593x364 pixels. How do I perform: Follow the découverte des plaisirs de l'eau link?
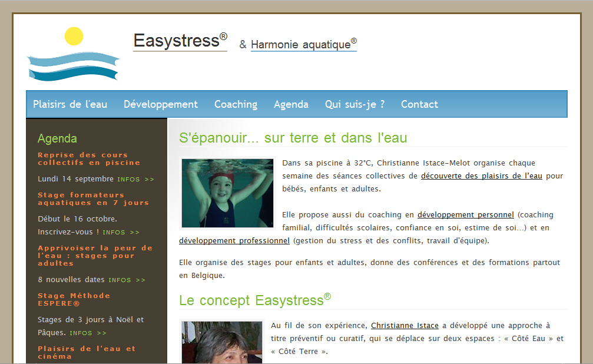[x=482, y=176]
